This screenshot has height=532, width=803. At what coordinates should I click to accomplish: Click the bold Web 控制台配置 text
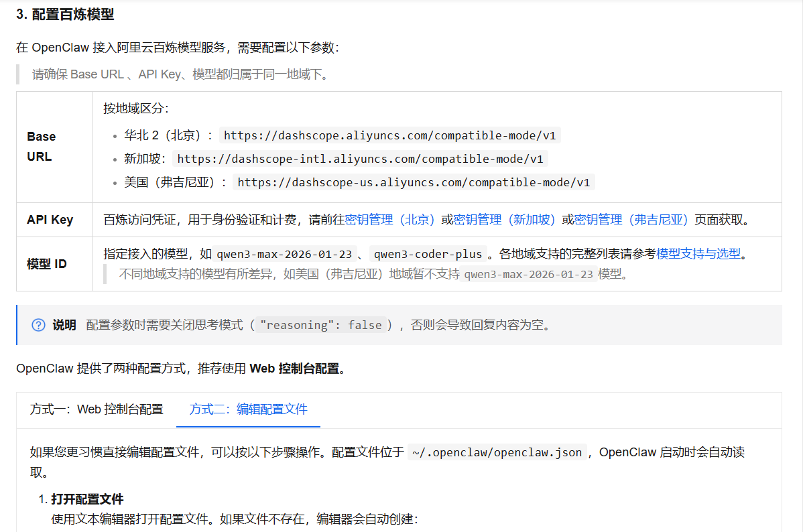pyautogui.click(x=294, y=369)
